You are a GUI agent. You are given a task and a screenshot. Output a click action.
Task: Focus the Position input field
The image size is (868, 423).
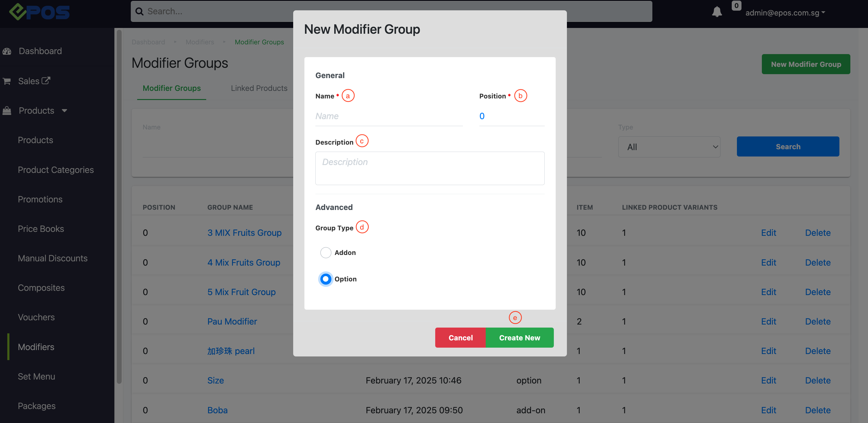tap(512, 116)
